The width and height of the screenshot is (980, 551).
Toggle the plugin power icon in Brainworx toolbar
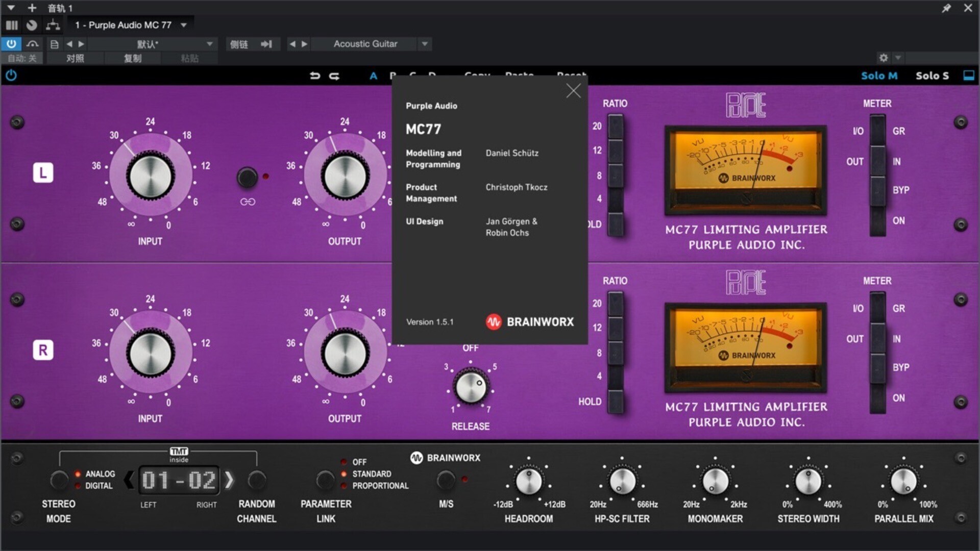[x=11, y=76]
